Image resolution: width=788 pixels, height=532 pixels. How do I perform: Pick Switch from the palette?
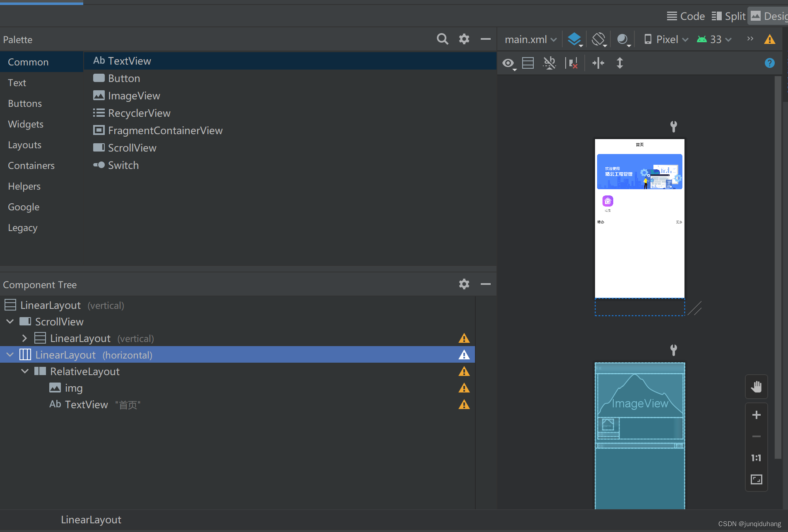290,165
